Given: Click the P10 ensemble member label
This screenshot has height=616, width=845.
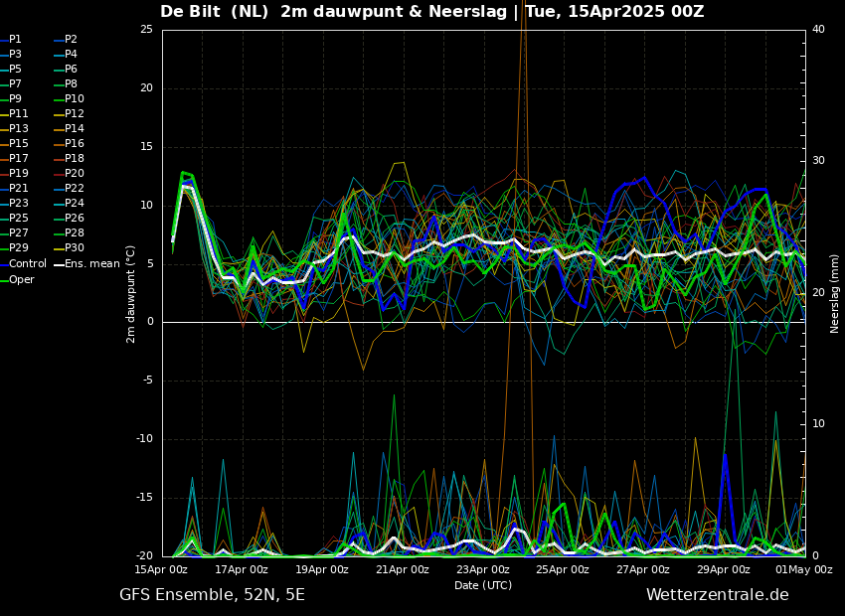Looking at the screenshot, I should click(x=75, y=99).
